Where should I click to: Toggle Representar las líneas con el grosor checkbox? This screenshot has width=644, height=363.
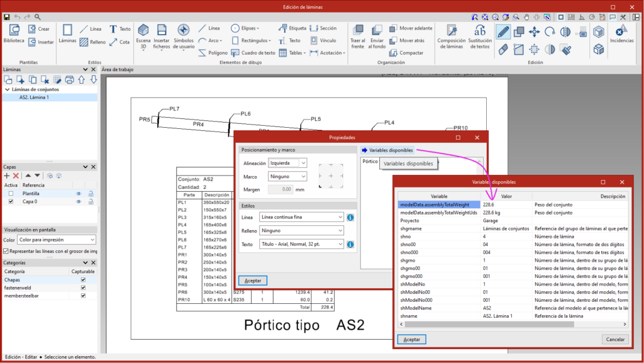point(7,251)
